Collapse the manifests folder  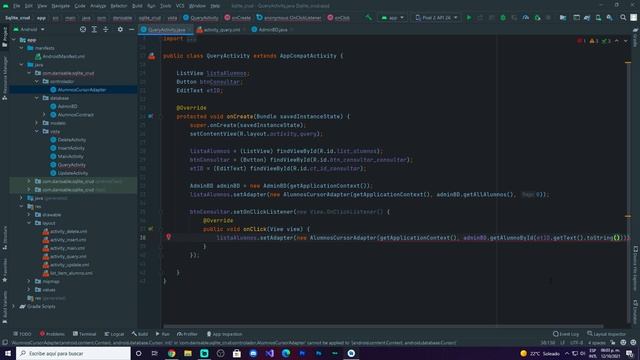(22, 48)
